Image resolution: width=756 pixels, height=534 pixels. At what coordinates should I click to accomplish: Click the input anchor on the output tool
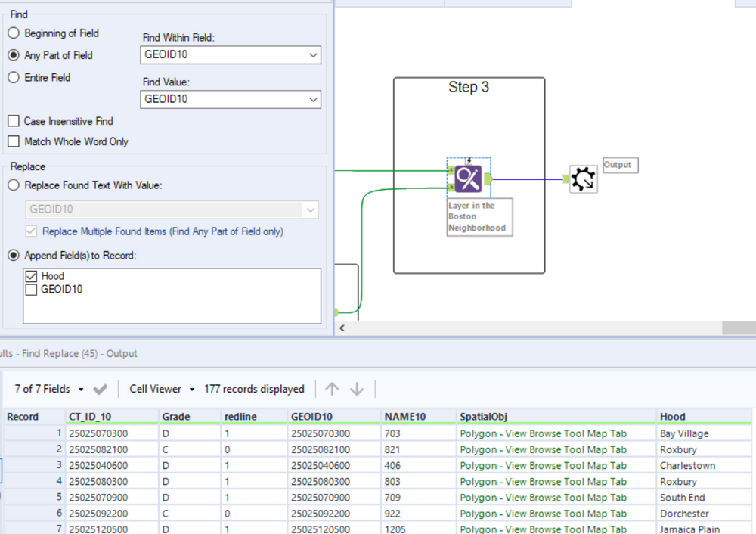pyautogui.click(x=565, y=179)
